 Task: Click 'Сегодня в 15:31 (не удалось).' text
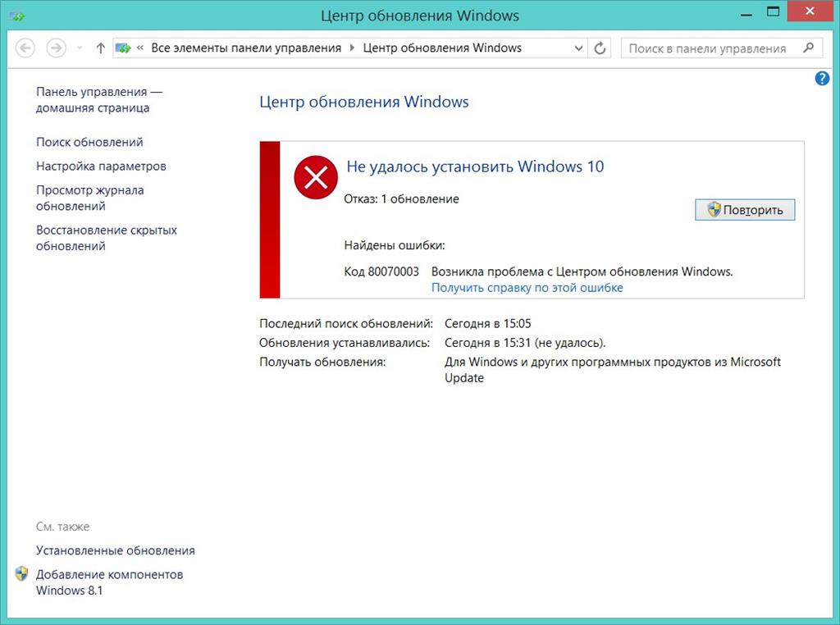coord(525,343)
